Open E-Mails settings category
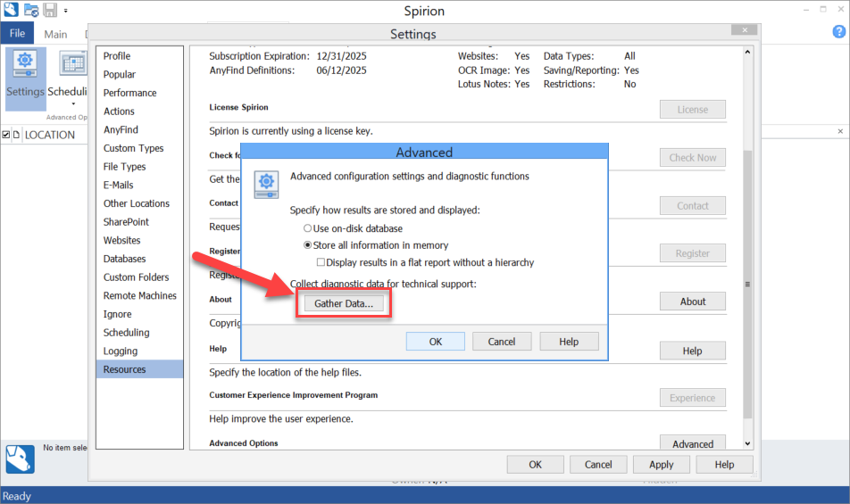Image resolution: width=850 pixels, height=504 pixels. 139,185
